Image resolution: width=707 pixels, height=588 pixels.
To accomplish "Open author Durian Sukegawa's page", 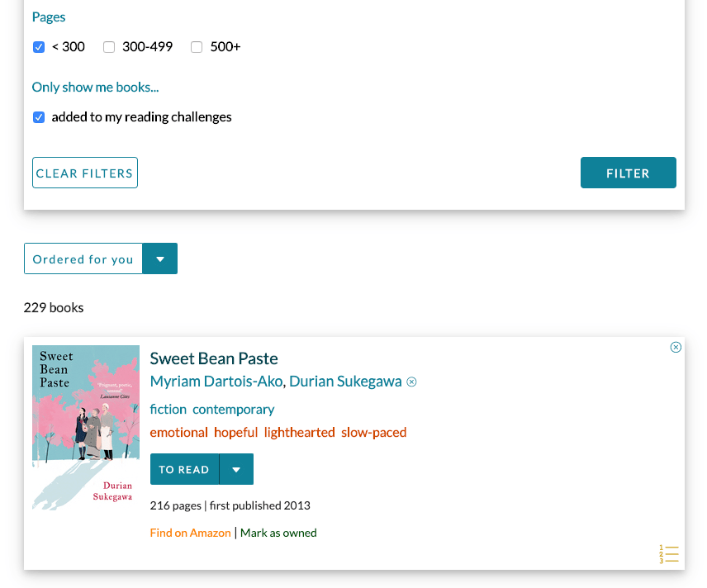I will (345, 382).
